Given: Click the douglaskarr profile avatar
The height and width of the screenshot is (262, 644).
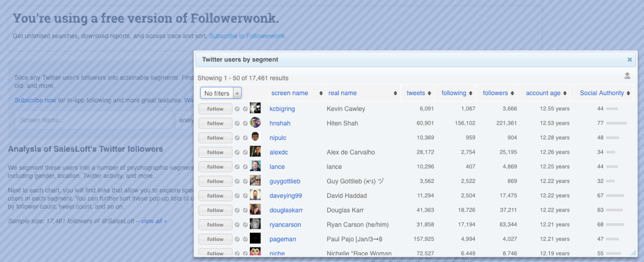Looking at the screenshot, I should click(x=255, y=209).
